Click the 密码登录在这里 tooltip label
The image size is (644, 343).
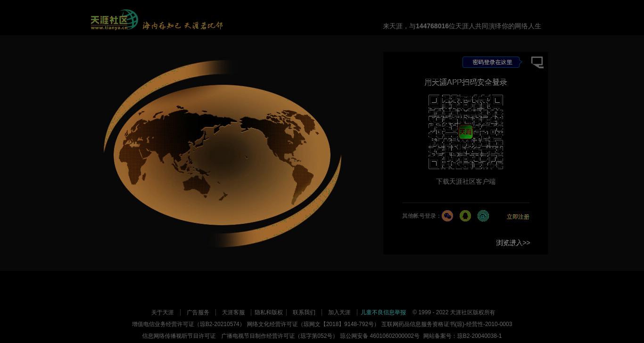pyautogui.click(x=492, y=62)
